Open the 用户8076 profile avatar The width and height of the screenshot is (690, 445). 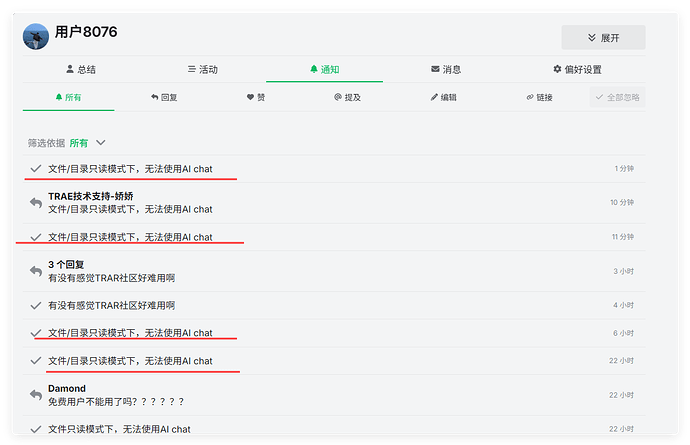click(x=36, y=37)
